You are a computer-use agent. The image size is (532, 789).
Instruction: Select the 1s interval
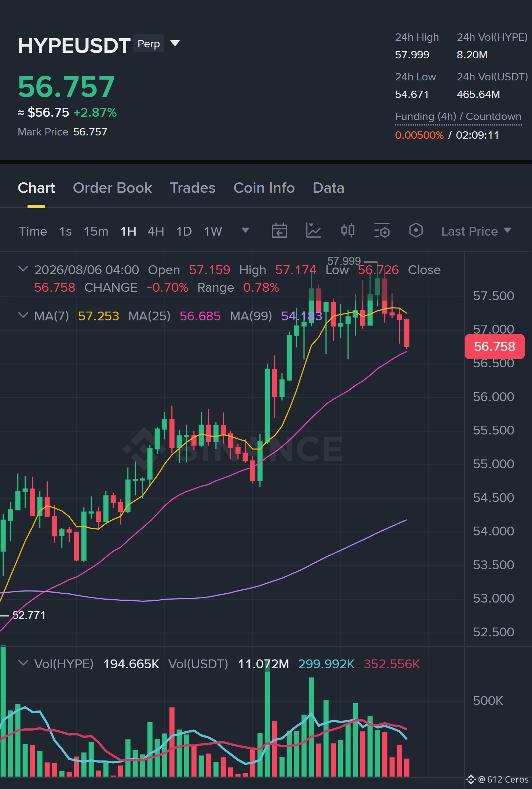(65, 231)
